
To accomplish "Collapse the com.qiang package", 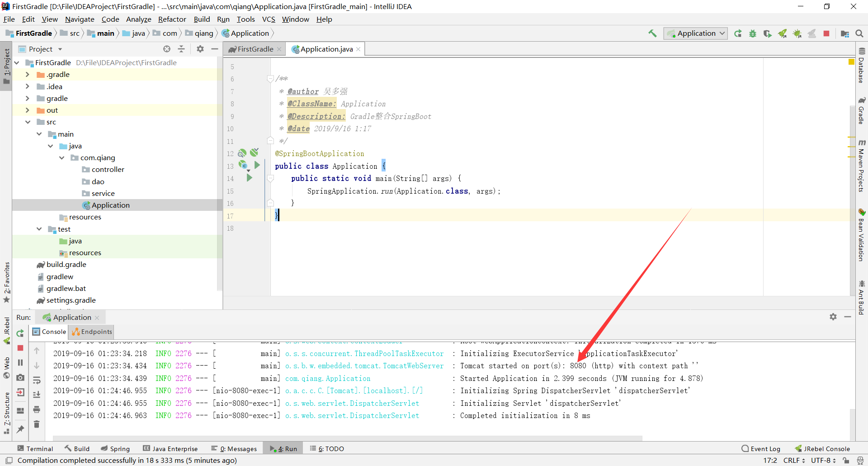I will pyautogui.click(x=61, y=157).
